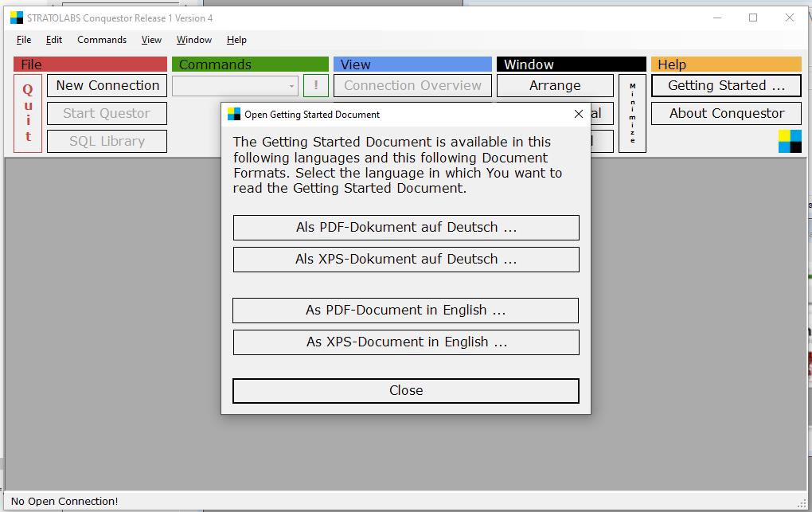Click Connection Overview button

(x=412, y=85)
